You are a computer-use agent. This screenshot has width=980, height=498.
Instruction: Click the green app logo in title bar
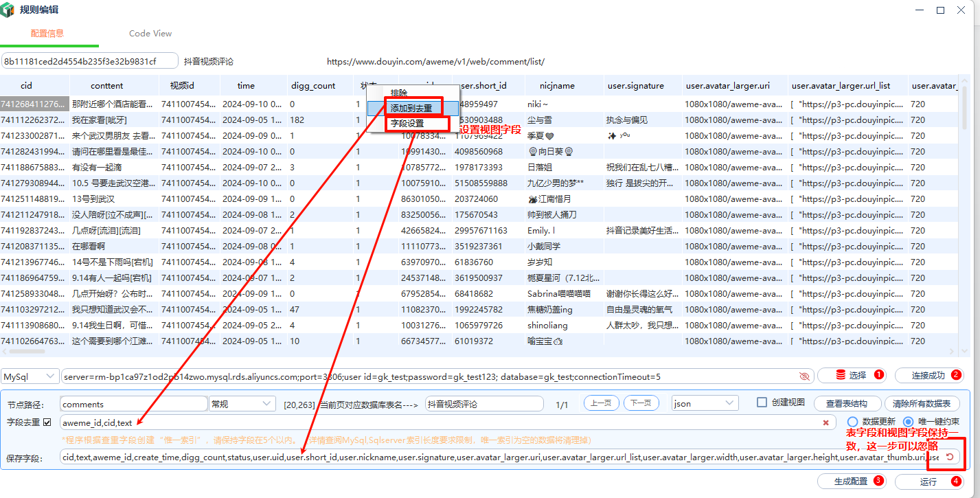tap(9, 10)
